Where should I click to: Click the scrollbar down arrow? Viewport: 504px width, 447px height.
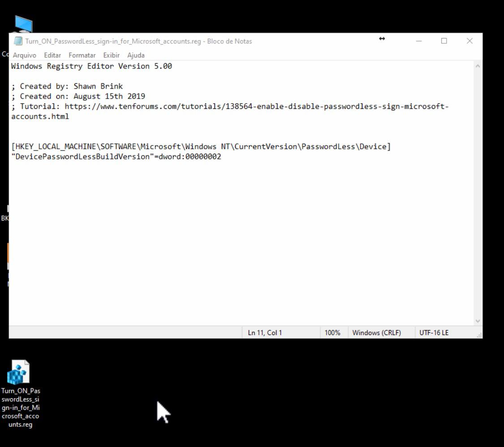point(478,321)
